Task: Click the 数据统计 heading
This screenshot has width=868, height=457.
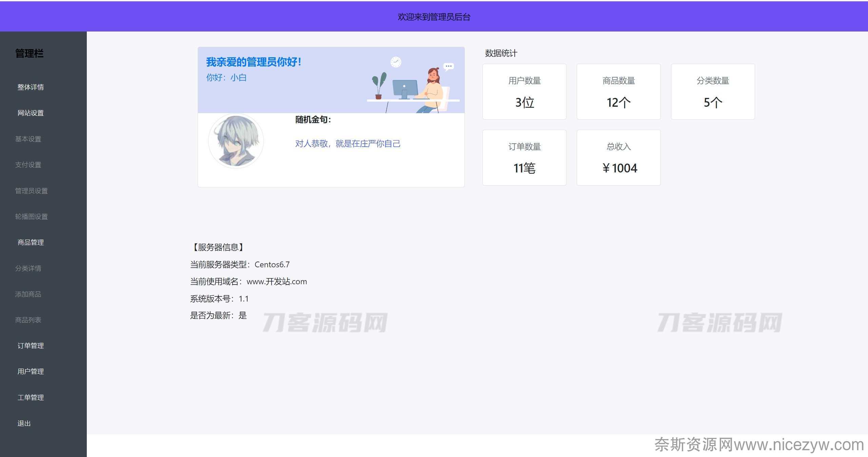Action: pyautogui.click(x=501, y=53)
